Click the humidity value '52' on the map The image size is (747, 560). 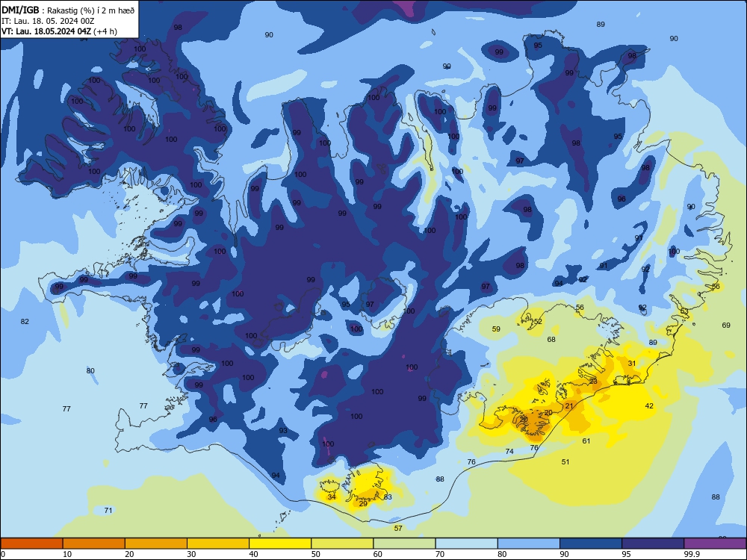538,321
